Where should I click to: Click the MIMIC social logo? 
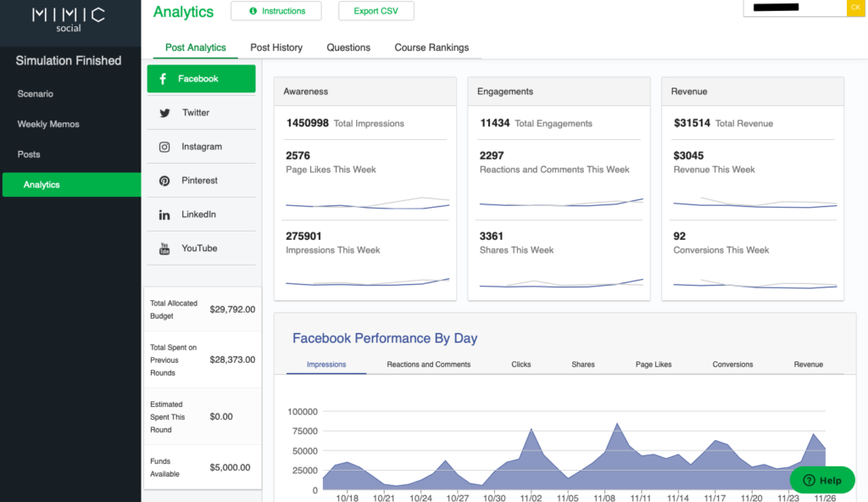pyautogui.click(x=69, y=20)
